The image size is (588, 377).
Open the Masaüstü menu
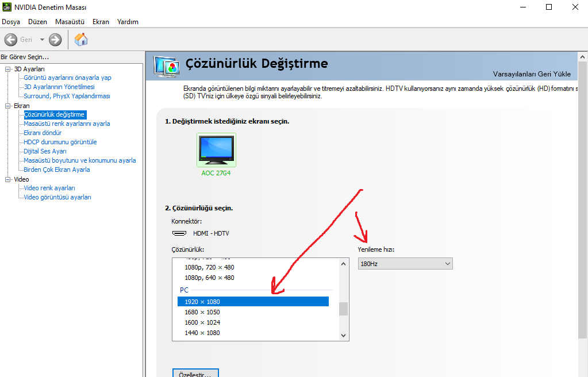pyautogui.click(x=70, y=22)
